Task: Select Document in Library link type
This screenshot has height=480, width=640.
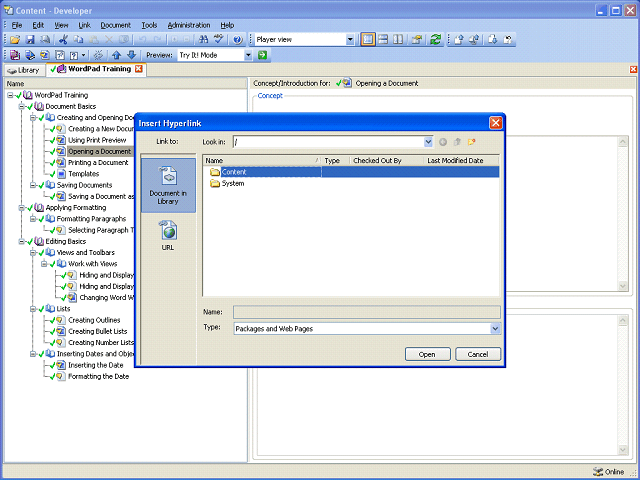Action: pyautogui.click(x=168, y=186)
